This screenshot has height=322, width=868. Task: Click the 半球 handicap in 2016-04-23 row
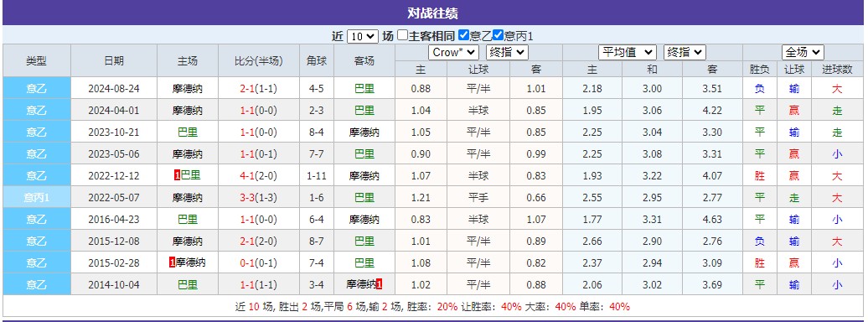[x=478, y=220]
